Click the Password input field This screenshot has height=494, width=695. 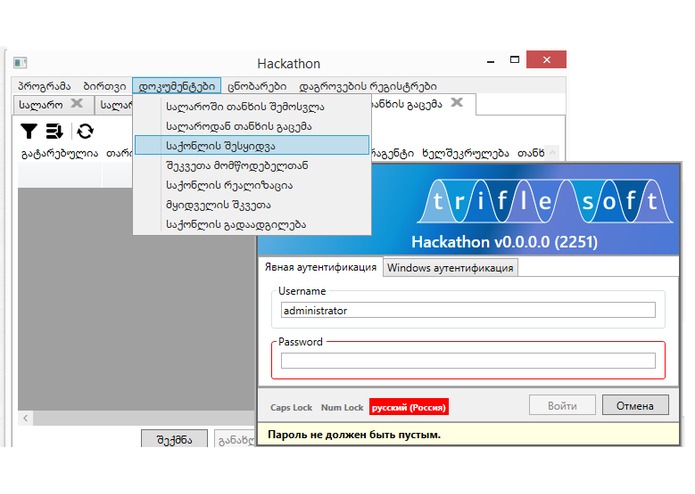coord(468,361)
